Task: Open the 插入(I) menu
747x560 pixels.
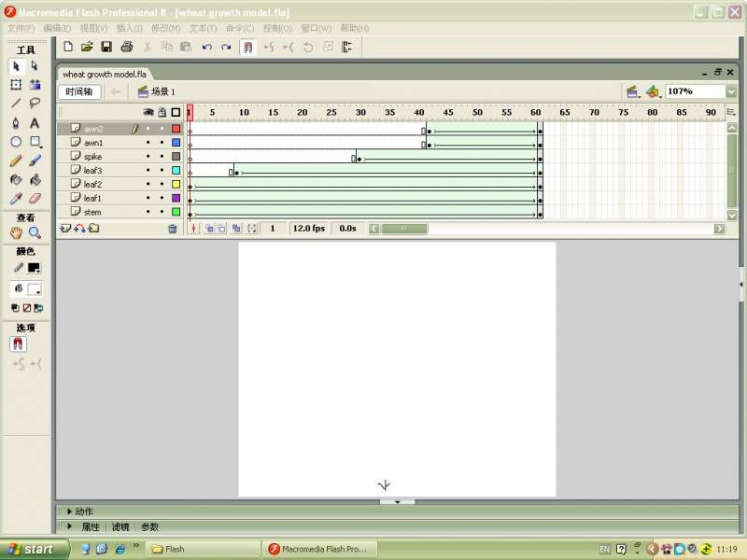Action: click(130, 28)
